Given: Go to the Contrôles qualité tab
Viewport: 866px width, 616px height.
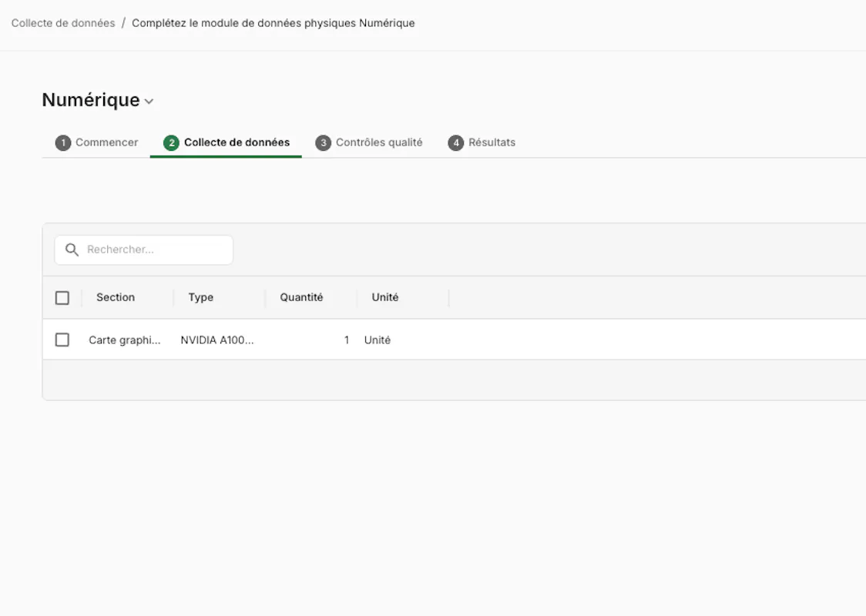Looking at the screenshot, I should [369, 142].
